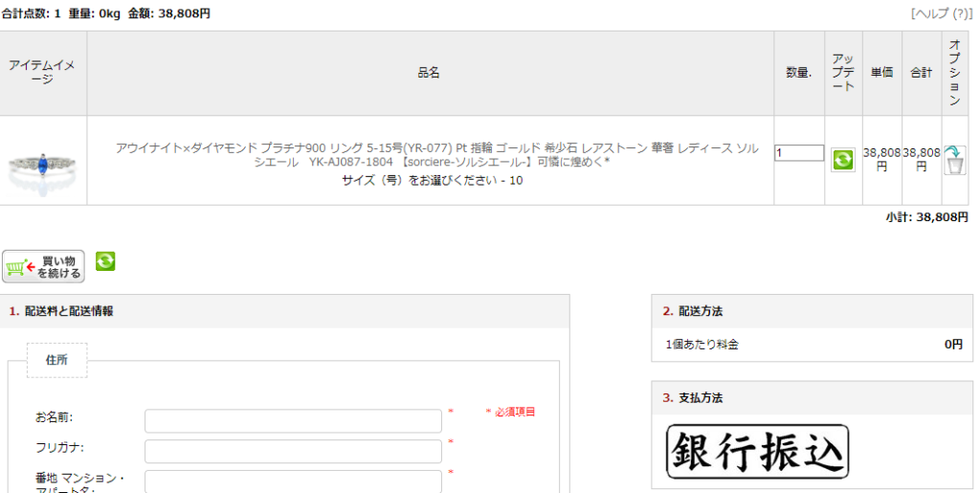Click the 品名 column header
Viewport: 980px width, 493px height.
[429, 73]
